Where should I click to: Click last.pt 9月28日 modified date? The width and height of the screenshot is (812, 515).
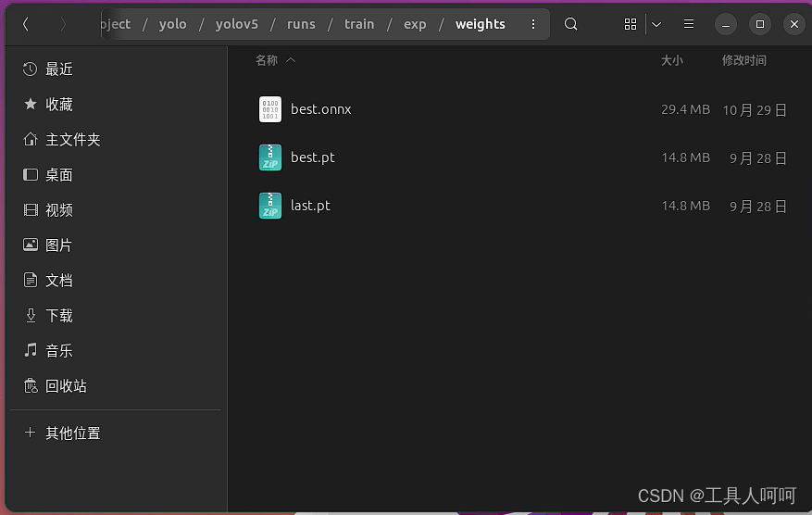(758, 207)
